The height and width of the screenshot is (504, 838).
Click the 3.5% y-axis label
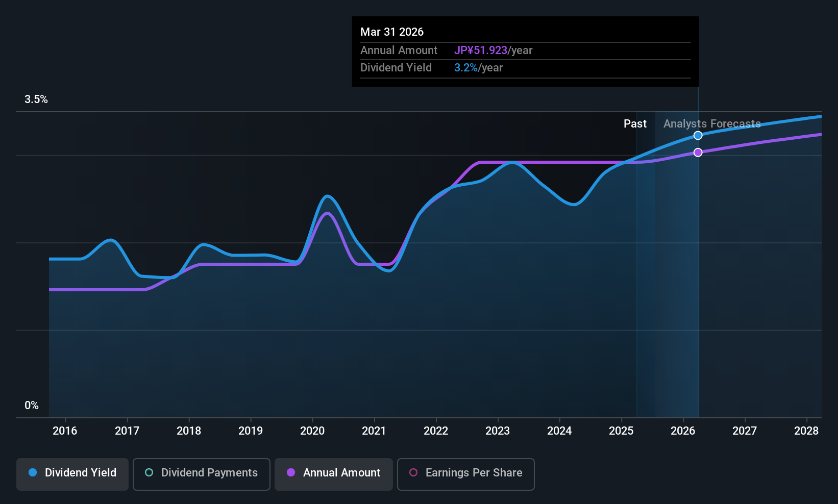(36, 99)
